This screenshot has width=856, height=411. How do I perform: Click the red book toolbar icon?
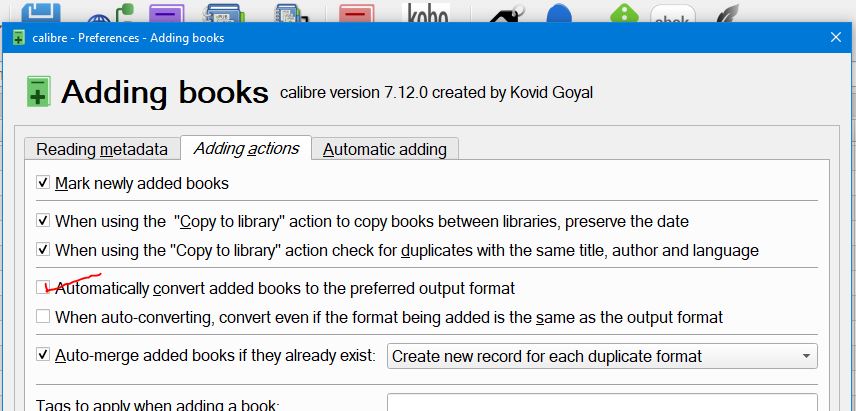(x=355, y=14)
